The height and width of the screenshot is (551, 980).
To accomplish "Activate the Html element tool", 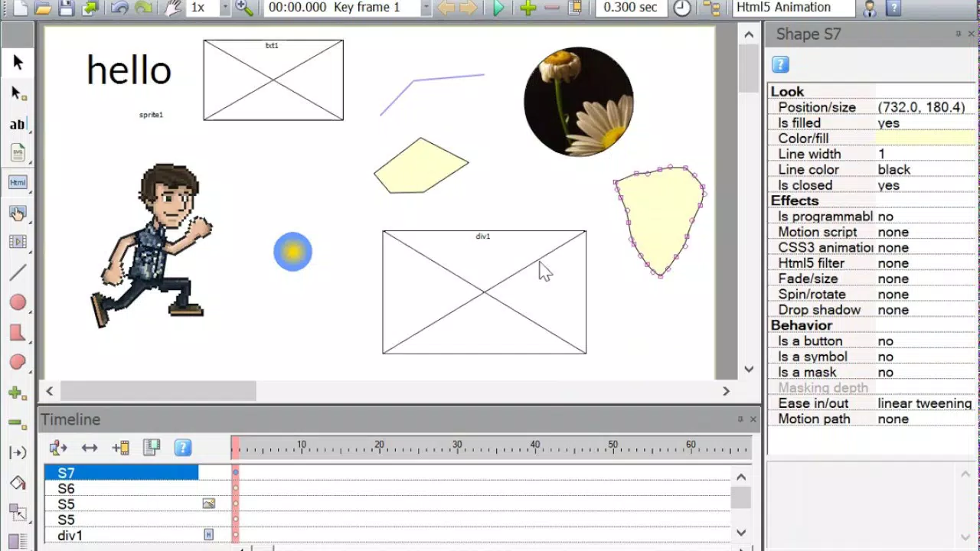I will [x=18, y=182].
